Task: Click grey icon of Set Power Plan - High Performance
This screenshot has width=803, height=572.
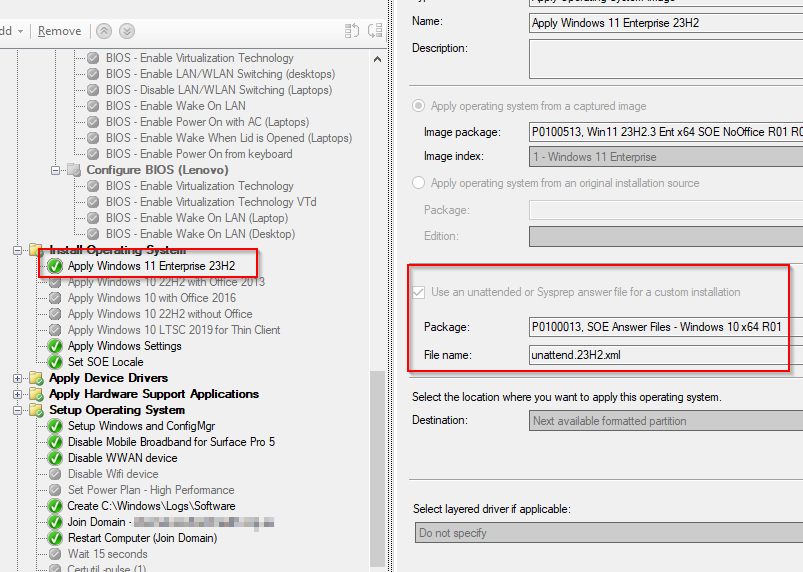Action: pos(55,490)
